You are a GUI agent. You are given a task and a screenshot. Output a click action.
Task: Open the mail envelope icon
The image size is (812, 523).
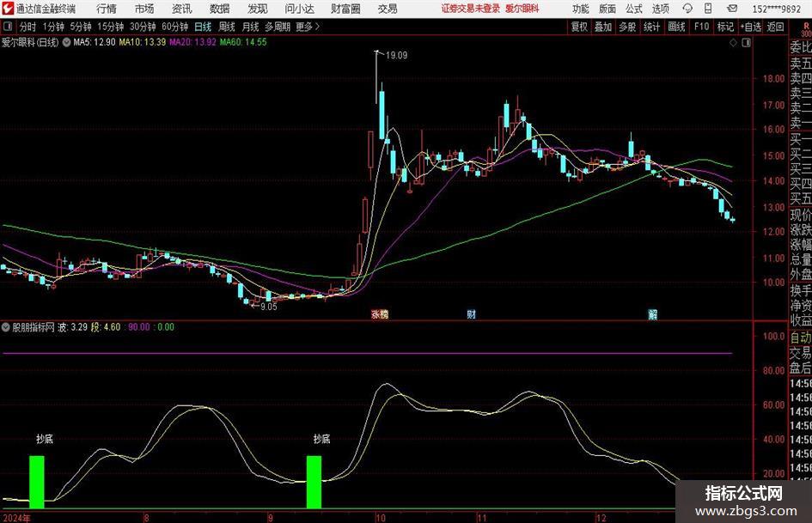(x=732, y=9)
